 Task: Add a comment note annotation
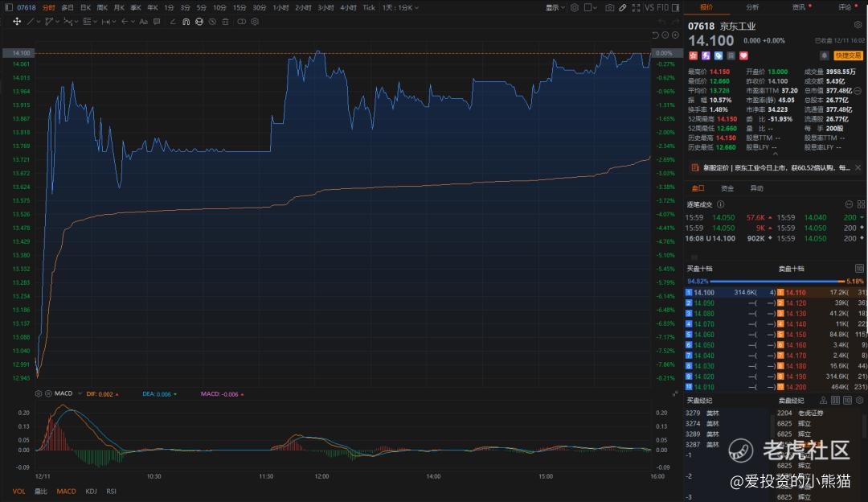[x=157, y=22]
